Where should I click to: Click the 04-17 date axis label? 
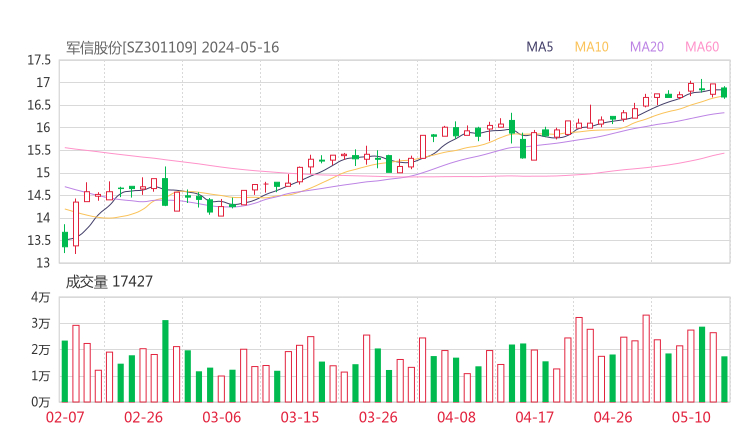tap(535, 417)
